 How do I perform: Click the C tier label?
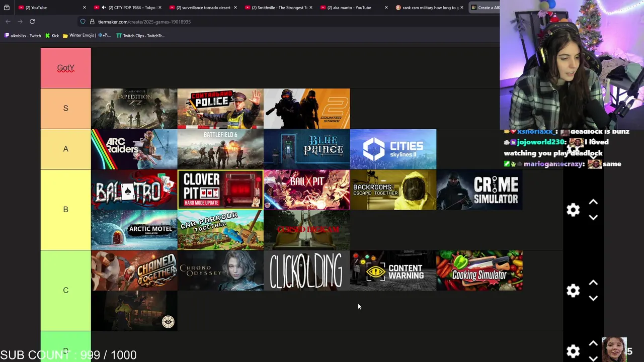point(65,291)
